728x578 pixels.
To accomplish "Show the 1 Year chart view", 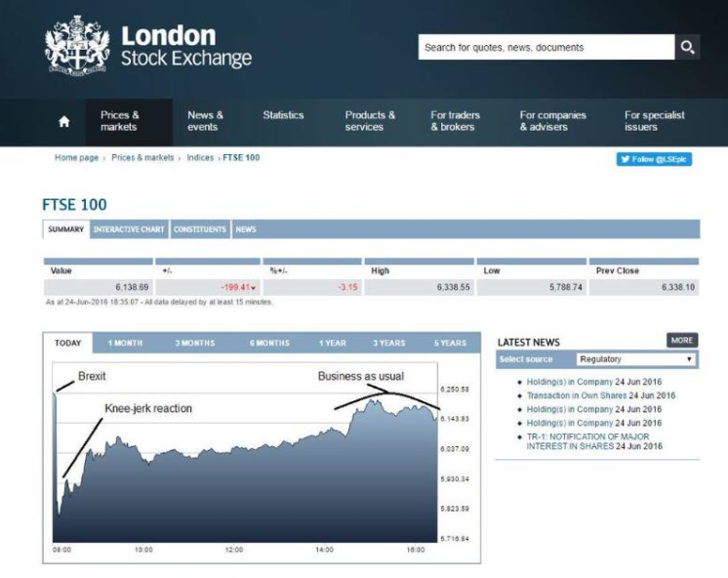I will (333, 343).
